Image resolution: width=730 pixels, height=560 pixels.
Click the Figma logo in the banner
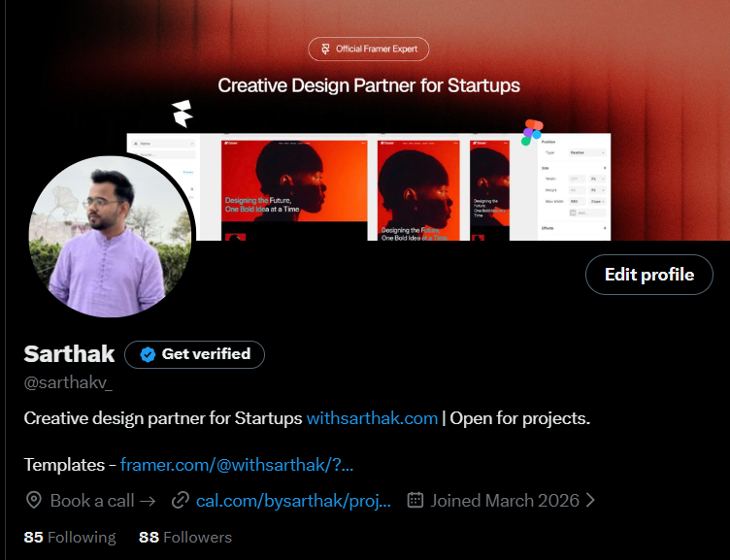pyautogui.click(x=532, y=133)
